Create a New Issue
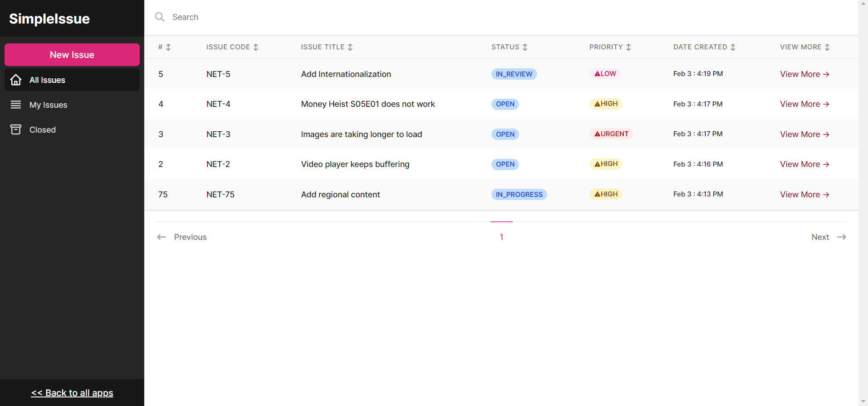The width and height of the screenshot is (868, 406). click(72, 55)
